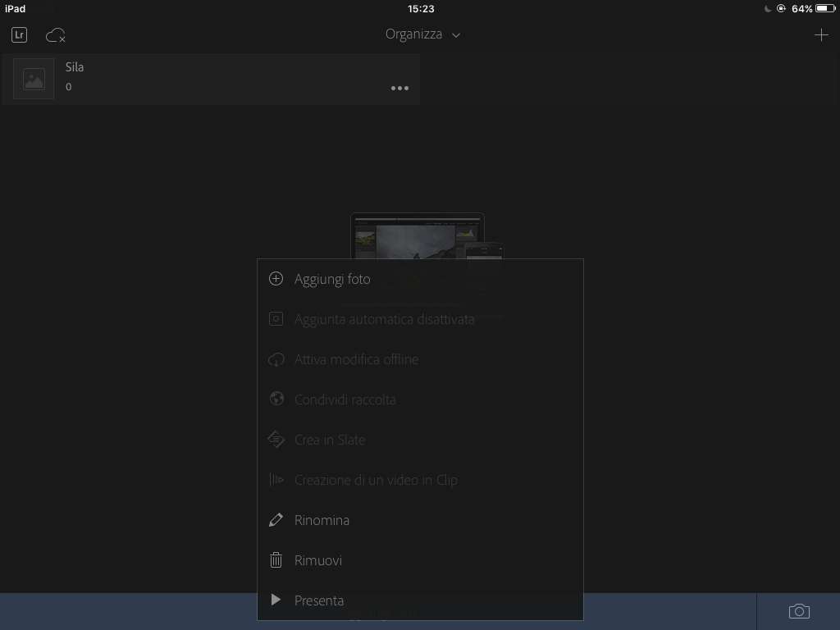Tap the photo count 0 under Sila
Image resolution: width=840 pixels, height=630 pixels.
[69, 87]
